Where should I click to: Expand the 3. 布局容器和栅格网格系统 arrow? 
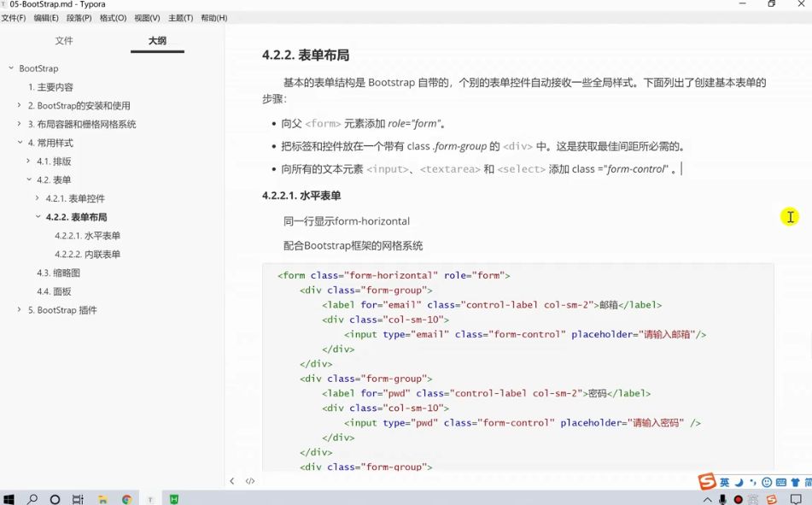tap(19, 124)
